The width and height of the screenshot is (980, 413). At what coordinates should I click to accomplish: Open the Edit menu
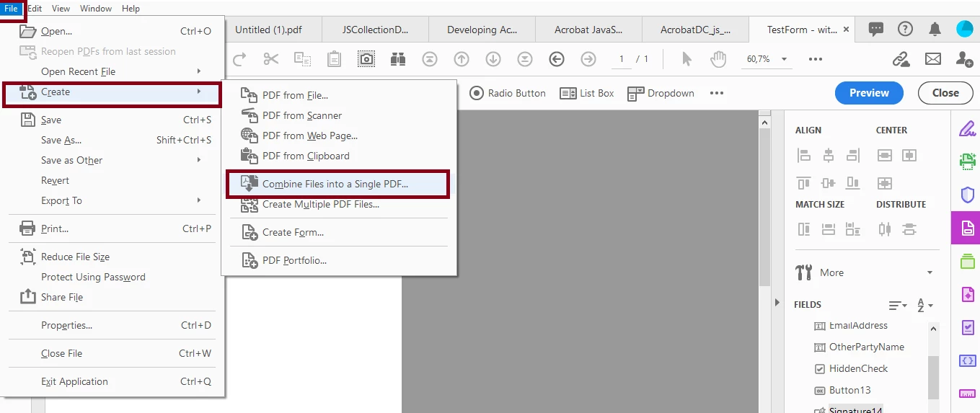point(35,8)
